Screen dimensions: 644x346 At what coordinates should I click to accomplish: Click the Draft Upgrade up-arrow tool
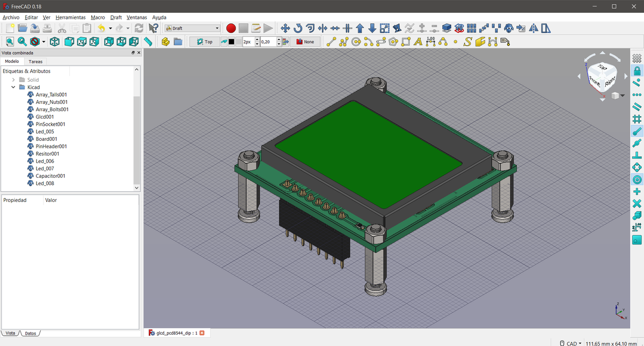point(360,28)
